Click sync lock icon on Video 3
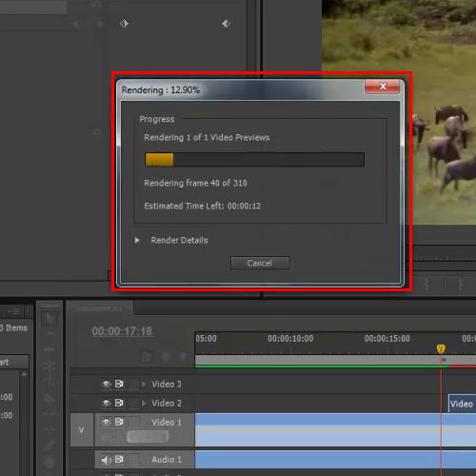Image resolution: width=476 pixels, height=476 pixels. (x=119, y=384)
